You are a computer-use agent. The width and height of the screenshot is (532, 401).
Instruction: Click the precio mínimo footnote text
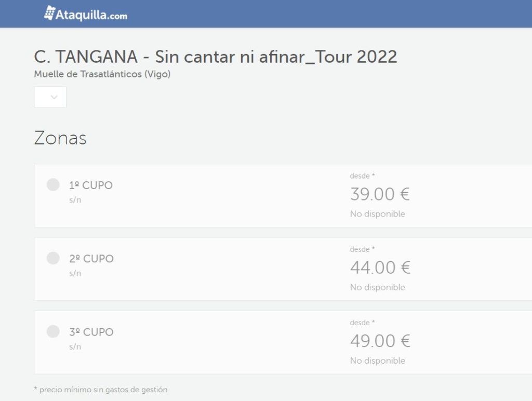tap(101, 390)
